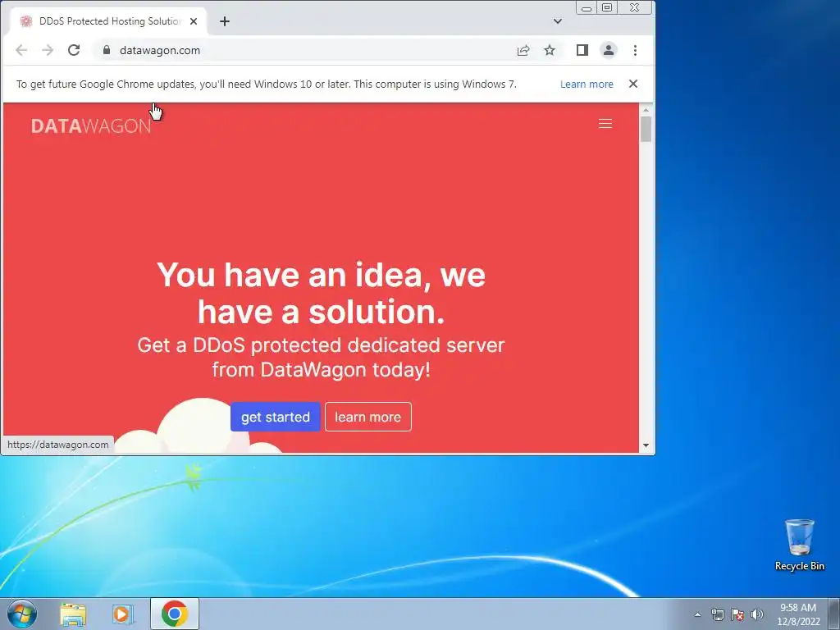Close the DDoS Protected Hosting tab
The height and width of the screenshot is (630, 840).
194,21
